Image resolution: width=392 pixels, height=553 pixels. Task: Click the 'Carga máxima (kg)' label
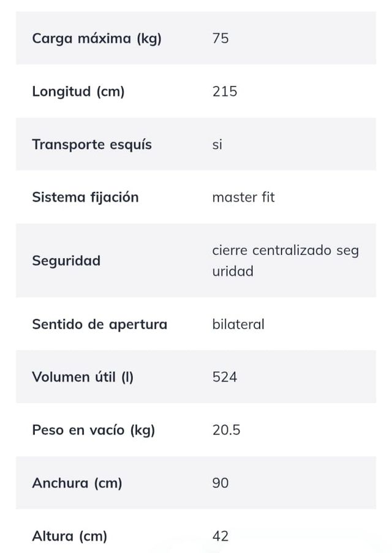tap(96, 39)
